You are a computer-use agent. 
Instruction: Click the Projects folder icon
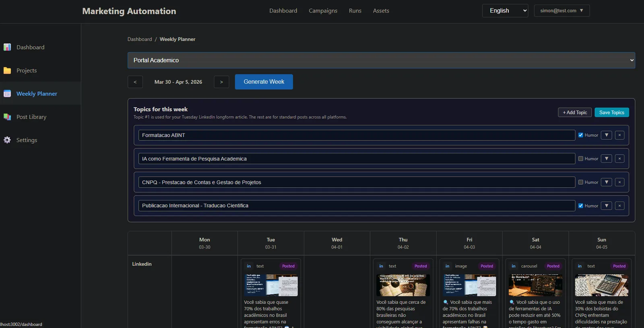(x=7, y=70)
